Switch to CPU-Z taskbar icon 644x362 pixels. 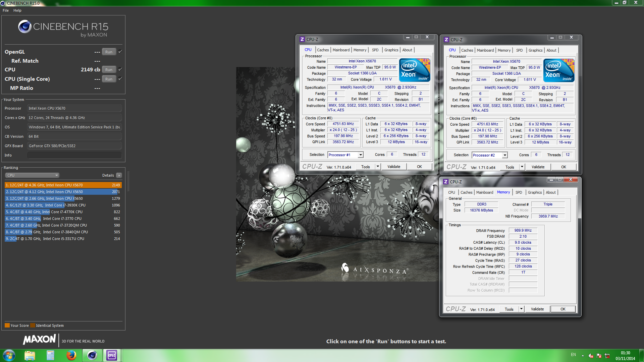(x=112, y=355)
